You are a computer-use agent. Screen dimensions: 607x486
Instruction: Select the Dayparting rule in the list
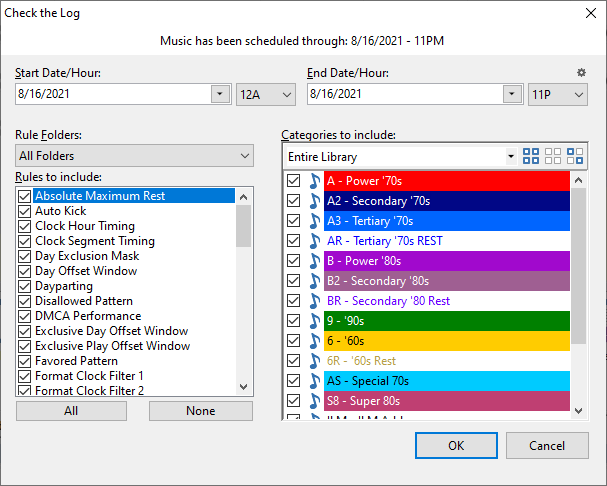[x=62, y=286]
